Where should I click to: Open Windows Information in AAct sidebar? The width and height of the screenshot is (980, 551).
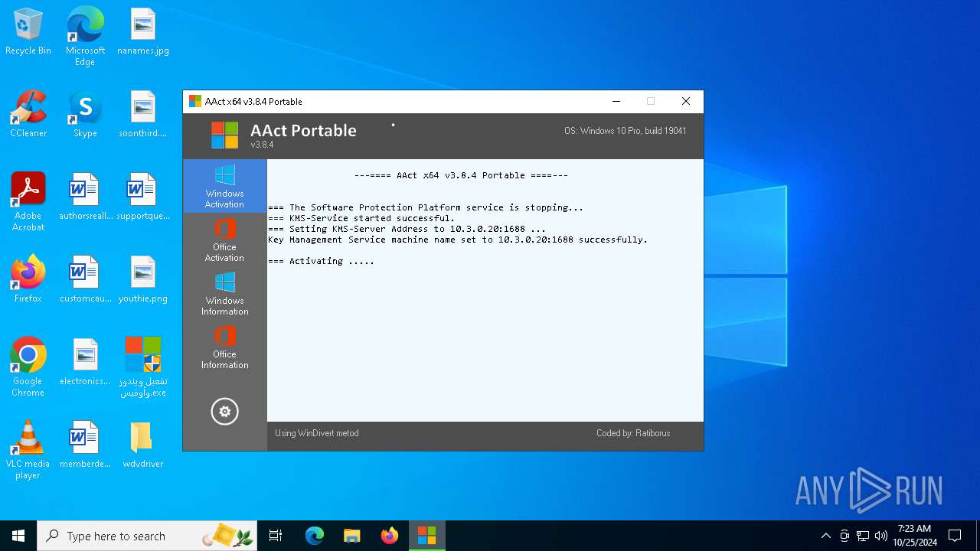224,293
